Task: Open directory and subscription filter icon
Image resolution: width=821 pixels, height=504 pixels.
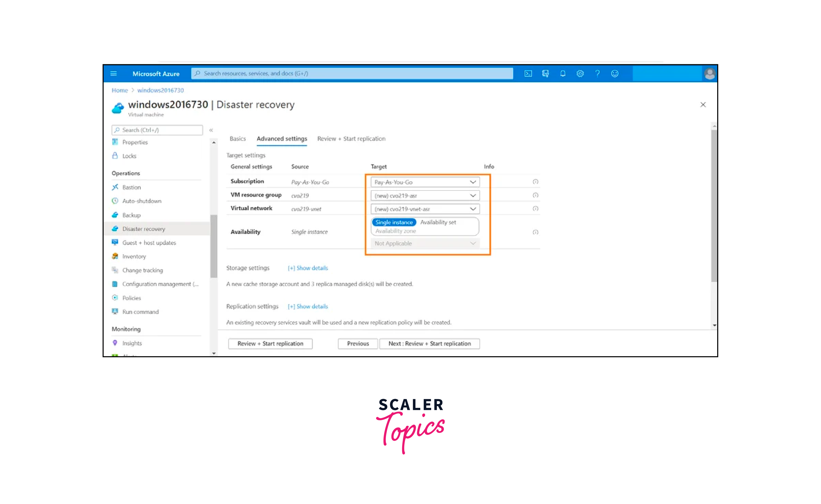Action: pos(545,74)
